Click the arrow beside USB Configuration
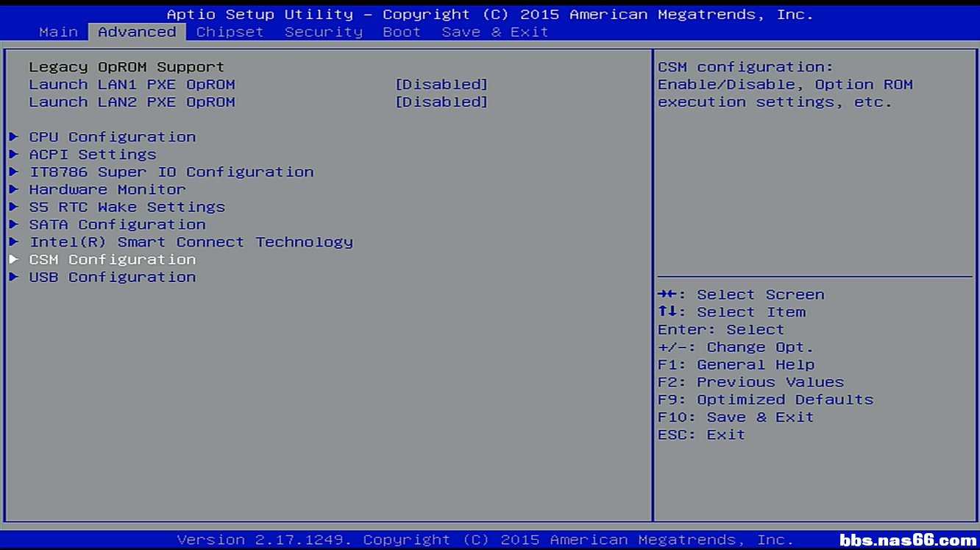This screenshot has height=550, width=980. (14, 278)
